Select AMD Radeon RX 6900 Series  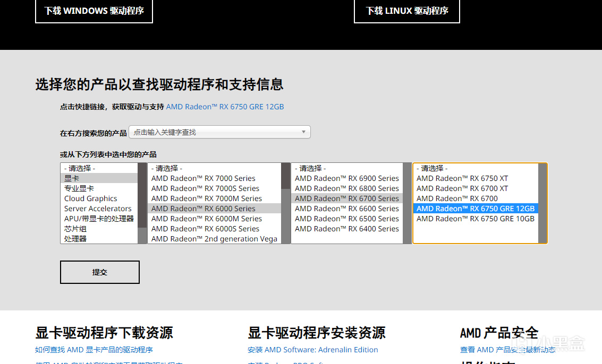click(x=347, y=178)
